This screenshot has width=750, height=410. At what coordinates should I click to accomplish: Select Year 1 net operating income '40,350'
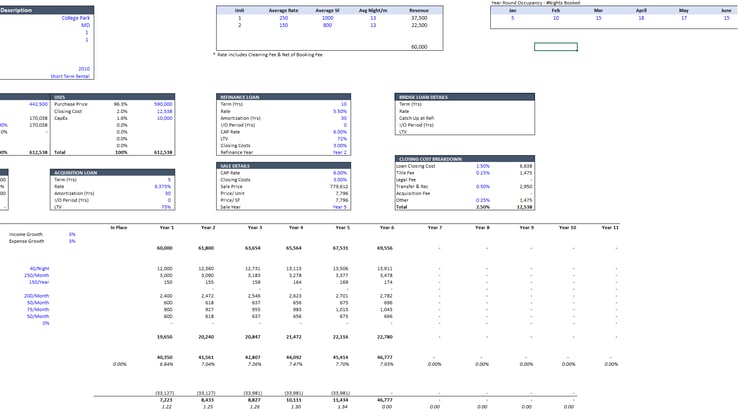165,357
